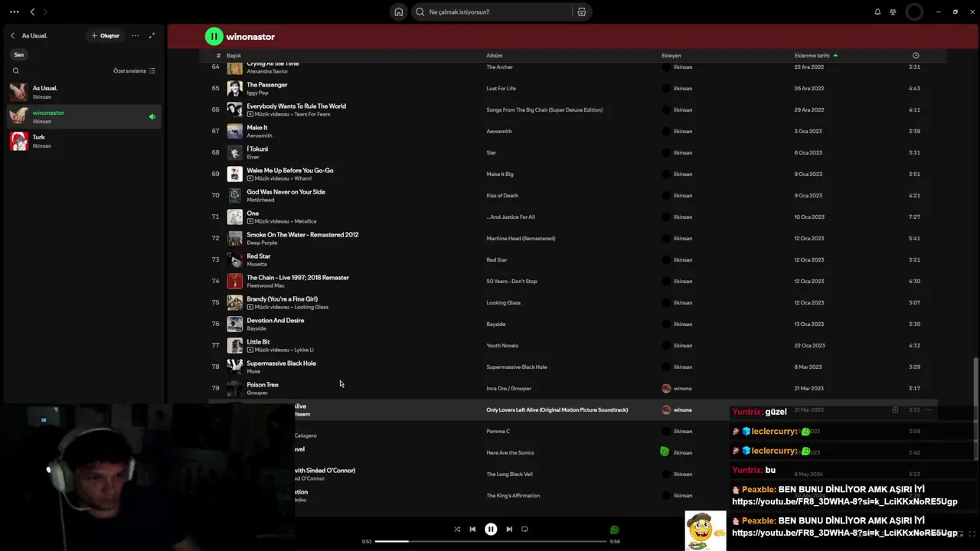Image resolution: width=980 pixels, height=551 pixels.
Task: Click album cover thumbnail of Make It
Action: tap(234, 131)
